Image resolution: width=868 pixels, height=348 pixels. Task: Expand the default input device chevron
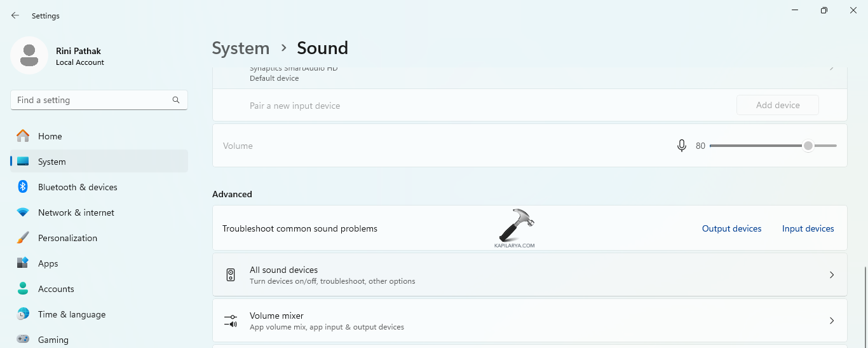[832, 68]
